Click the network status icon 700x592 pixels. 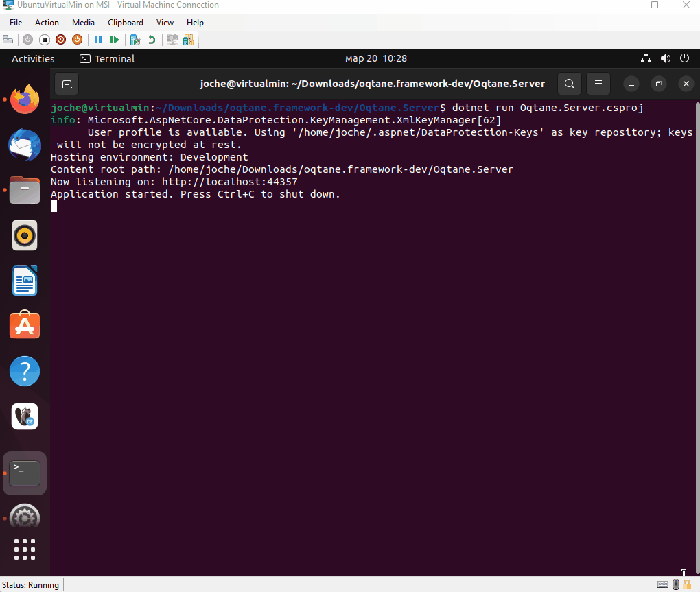(x=646, y=58)
